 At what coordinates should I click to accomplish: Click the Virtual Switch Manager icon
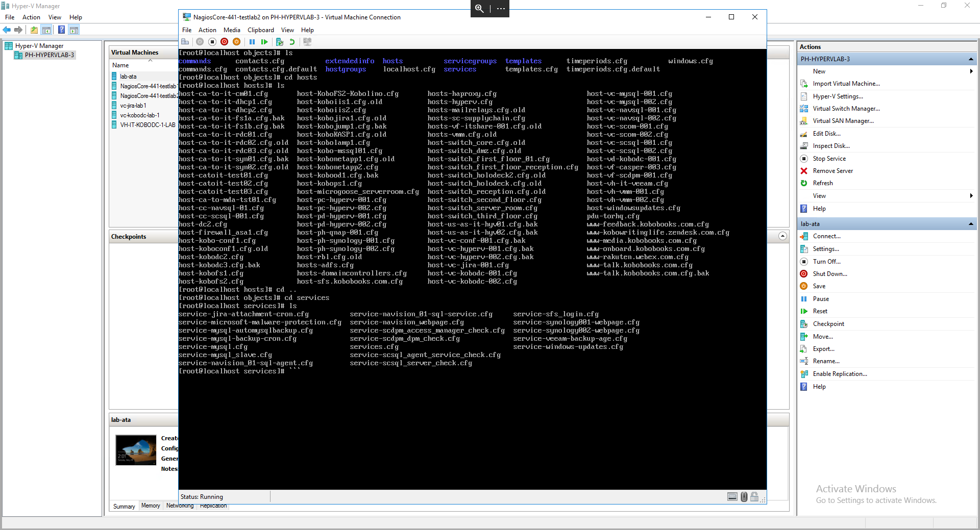pos(804,109)
